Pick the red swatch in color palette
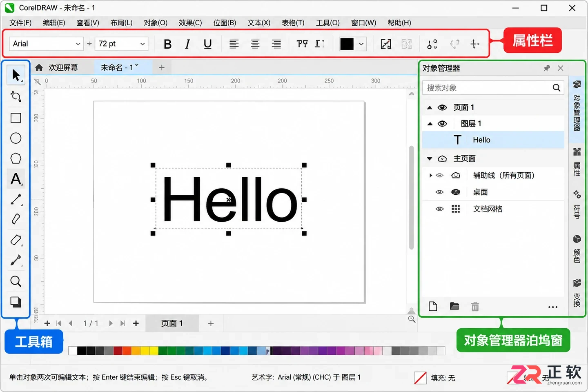The width and height of the screenshot is (588, 392). click(118, 350)
